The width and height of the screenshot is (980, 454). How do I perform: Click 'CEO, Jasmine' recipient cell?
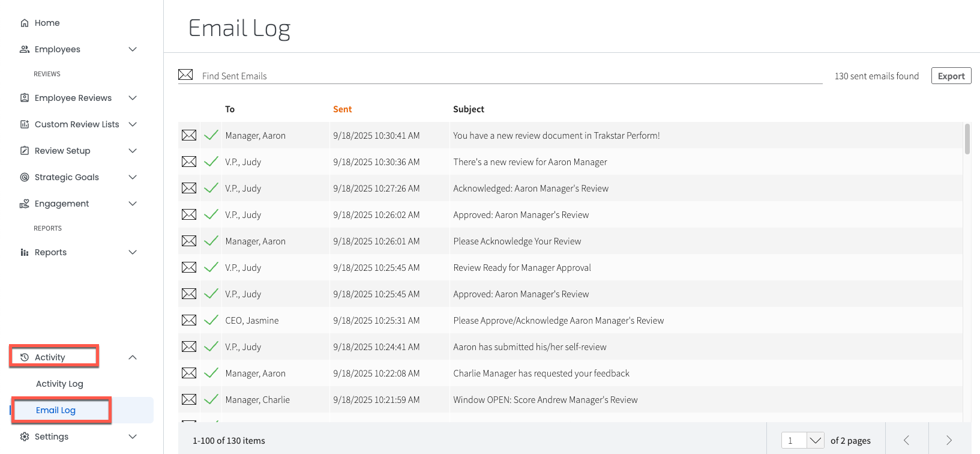click(x=252, y=321)
